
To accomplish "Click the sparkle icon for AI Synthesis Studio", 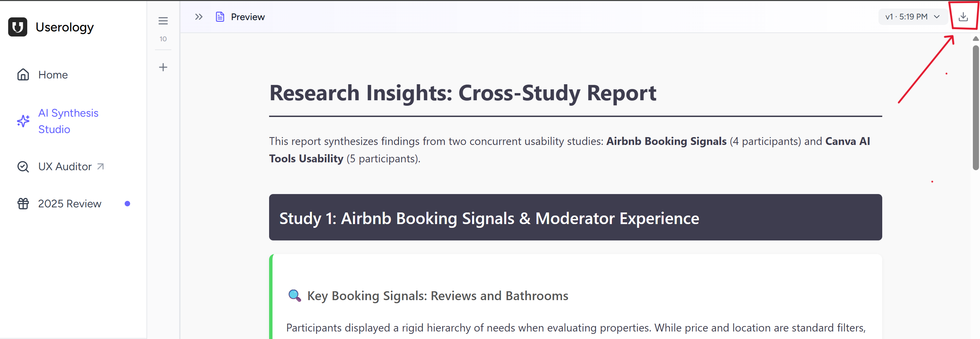I will [x=23, y=121].
